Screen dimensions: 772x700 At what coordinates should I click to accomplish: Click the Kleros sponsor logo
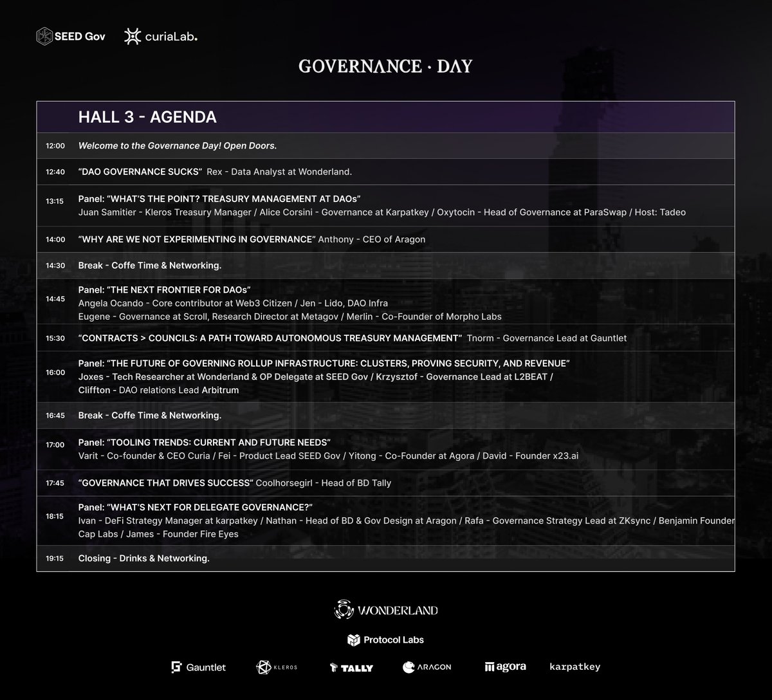pyautogui.click(x=277, y=667)
